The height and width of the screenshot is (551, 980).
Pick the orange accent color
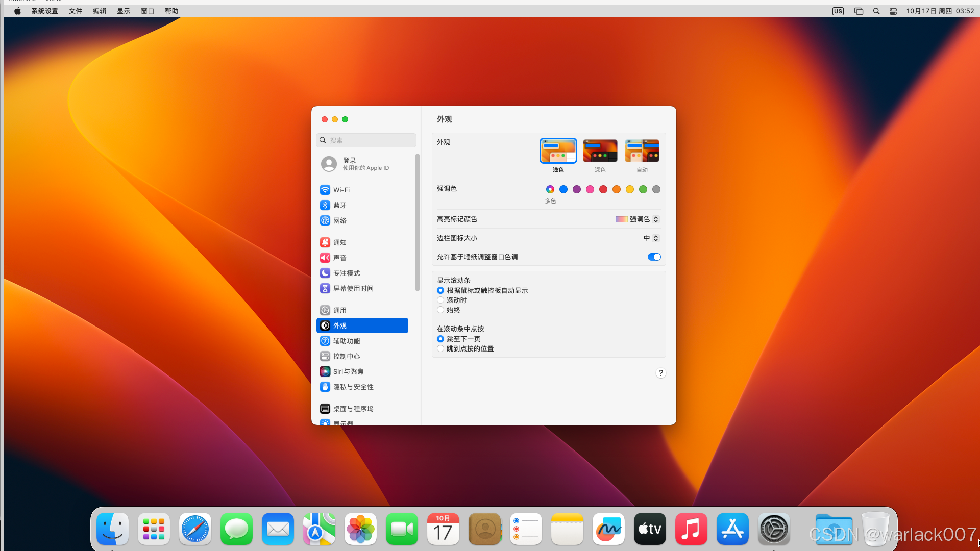click(x=617, y=189)
